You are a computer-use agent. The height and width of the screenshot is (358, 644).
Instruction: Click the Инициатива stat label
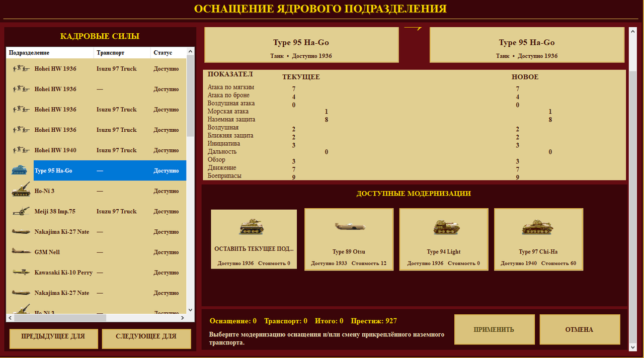click(x=225, y=143)
